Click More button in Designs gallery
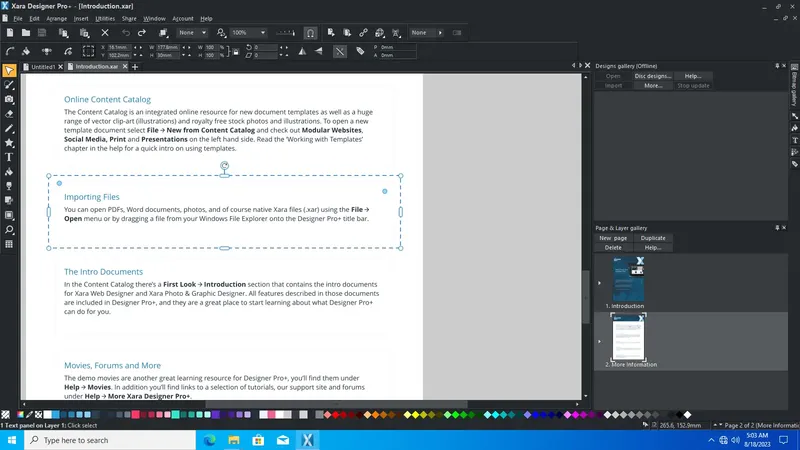This screenshot has width=800, height=450. click(x=653, y=86)
